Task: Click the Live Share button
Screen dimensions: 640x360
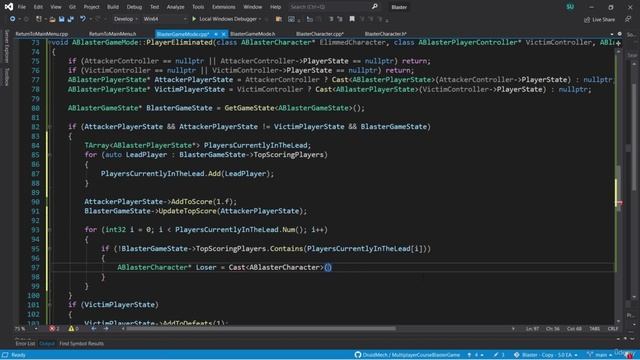Action: pos(599,20)
